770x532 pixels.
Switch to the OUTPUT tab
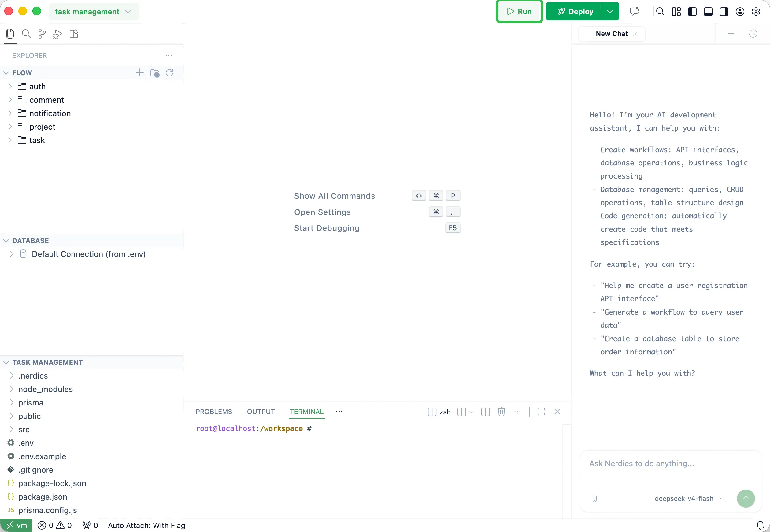pyautogui.click(x=261, y=412)
